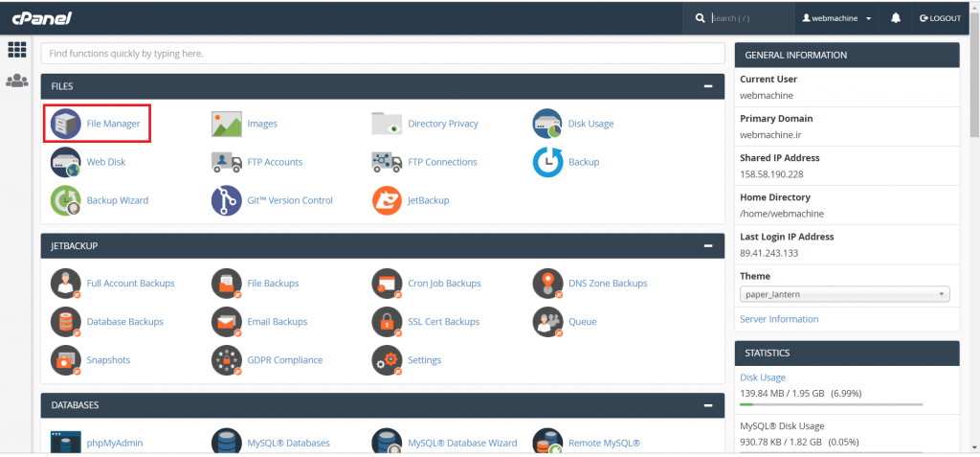Open the User Manager sidebar icon
980x457 pixels.
coord(17,80)
